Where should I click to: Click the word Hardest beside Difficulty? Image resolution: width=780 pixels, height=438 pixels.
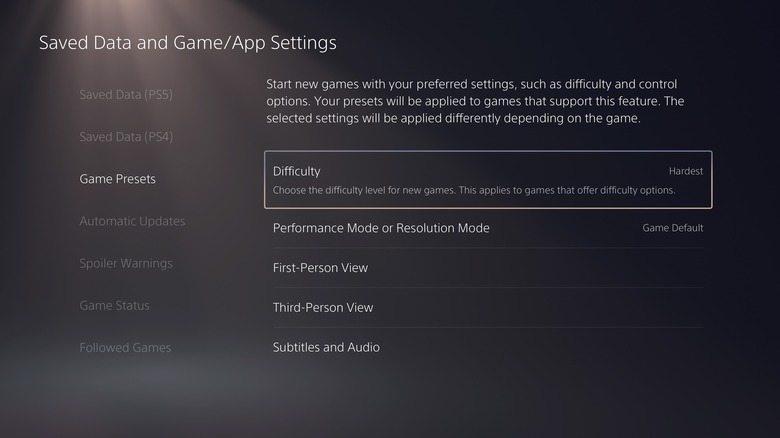click(x=685, y=171)
